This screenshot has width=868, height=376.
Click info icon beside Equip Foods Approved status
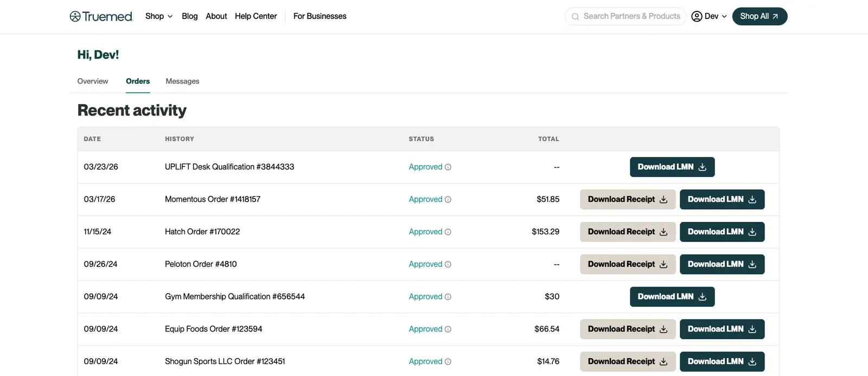click(448, 329)
